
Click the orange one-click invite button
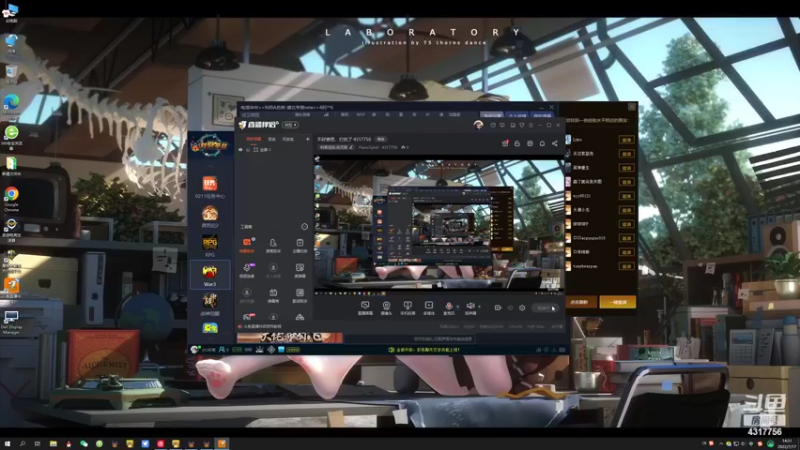(617, 303)
